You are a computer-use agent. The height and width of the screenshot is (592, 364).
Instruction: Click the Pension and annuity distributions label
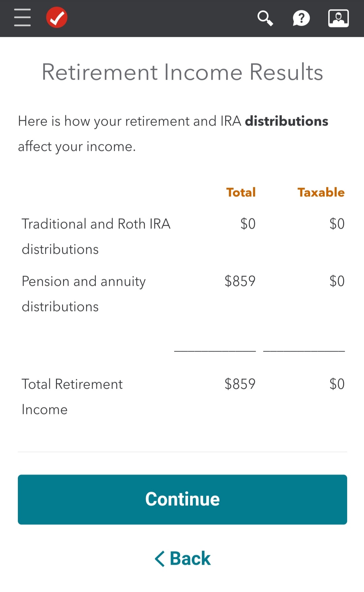pos(84,293)
